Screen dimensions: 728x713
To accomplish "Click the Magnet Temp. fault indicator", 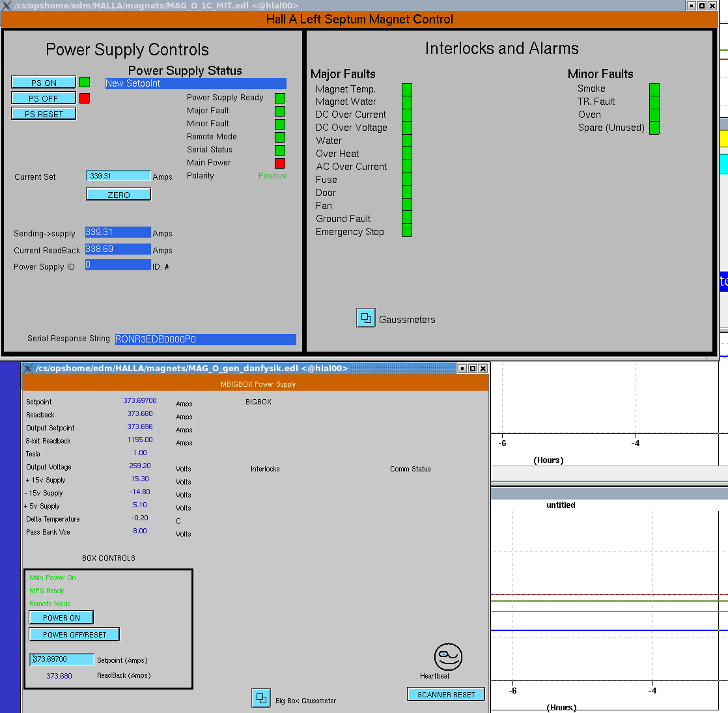I will pos(407,90).
